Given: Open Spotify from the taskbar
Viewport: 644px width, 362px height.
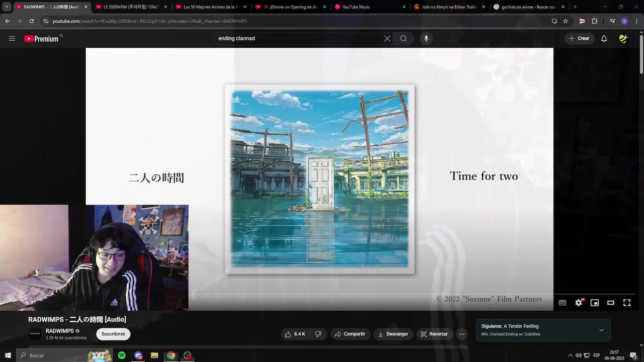Looking at the screenshot, I should pos(122,355).
